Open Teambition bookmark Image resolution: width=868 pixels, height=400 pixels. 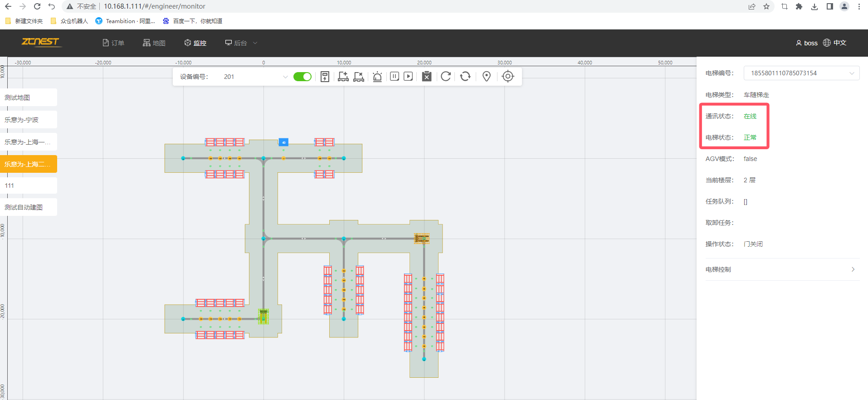pos(125,21)
